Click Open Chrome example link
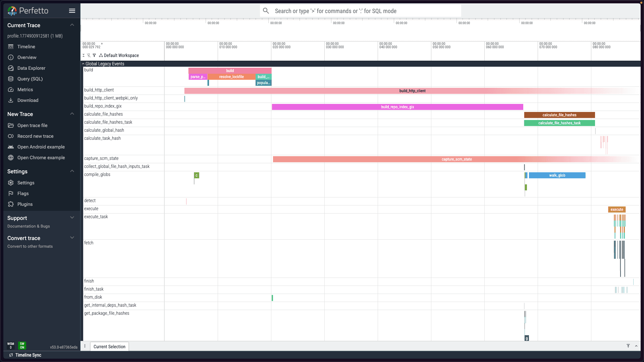The width and height of the screenshot is (644, 362). pyautogui.click(x=41, y=158)
